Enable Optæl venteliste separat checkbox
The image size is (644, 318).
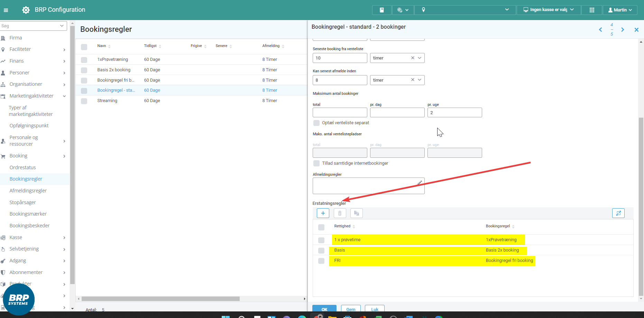[x=316, y=123]
